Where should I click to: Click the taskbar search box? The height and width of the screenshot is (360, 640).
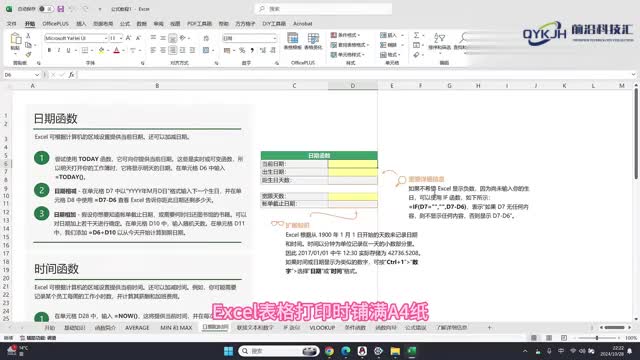click(x=279, y=351)
